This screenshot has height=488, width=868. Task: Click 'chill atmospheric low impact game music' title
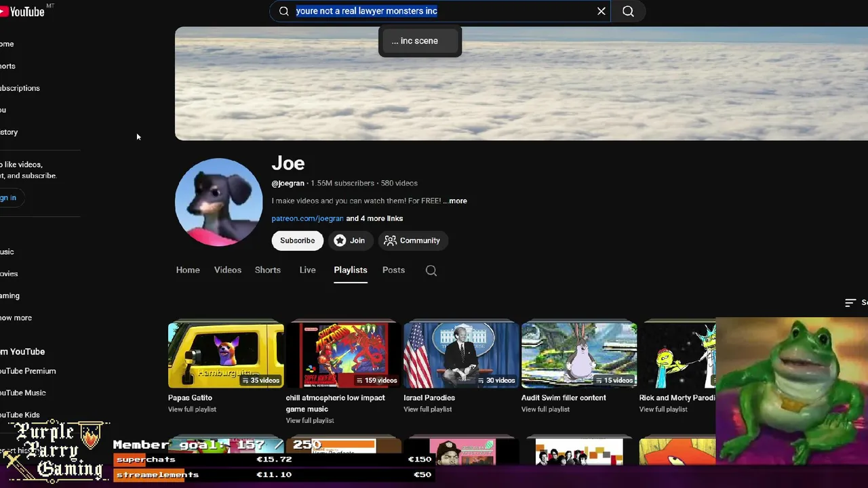pyautogui.click(x=336, y=403)
